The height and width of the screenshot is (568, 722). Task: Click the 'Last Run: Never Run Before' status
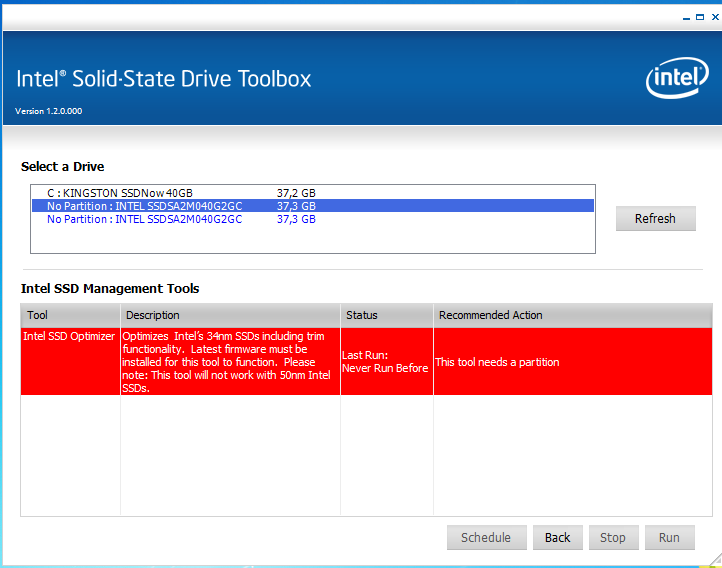[x=387, y=361]
